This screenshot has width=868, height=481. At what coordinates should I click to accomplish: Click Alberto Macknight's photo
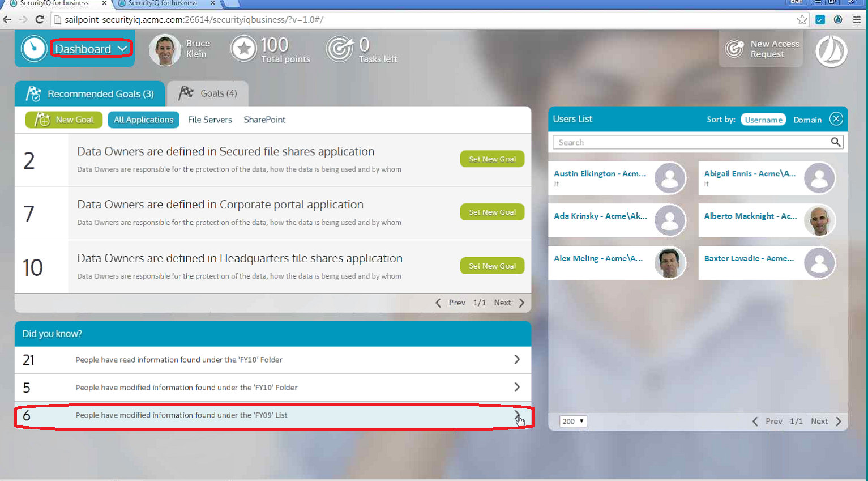point(819,220)
